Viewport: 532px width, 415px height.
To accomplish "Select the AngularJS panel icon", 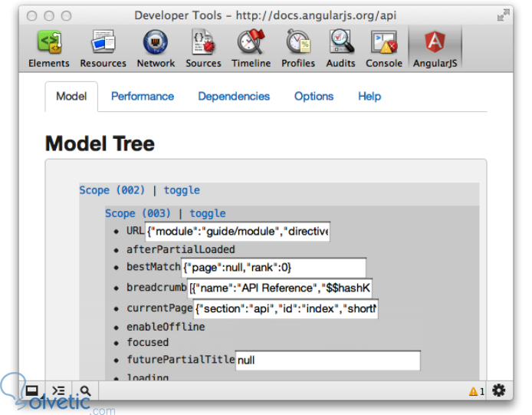I will tap(435, 42).
